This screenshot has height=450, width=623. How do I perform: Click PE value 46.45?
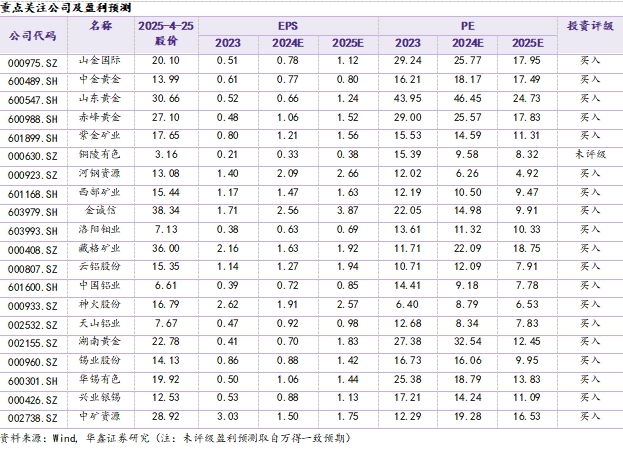(468, 98)
